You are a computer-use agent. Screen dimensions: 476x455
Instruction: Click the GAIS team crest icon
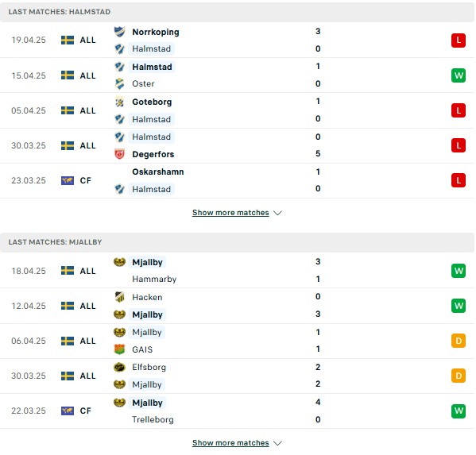[120, 349]
